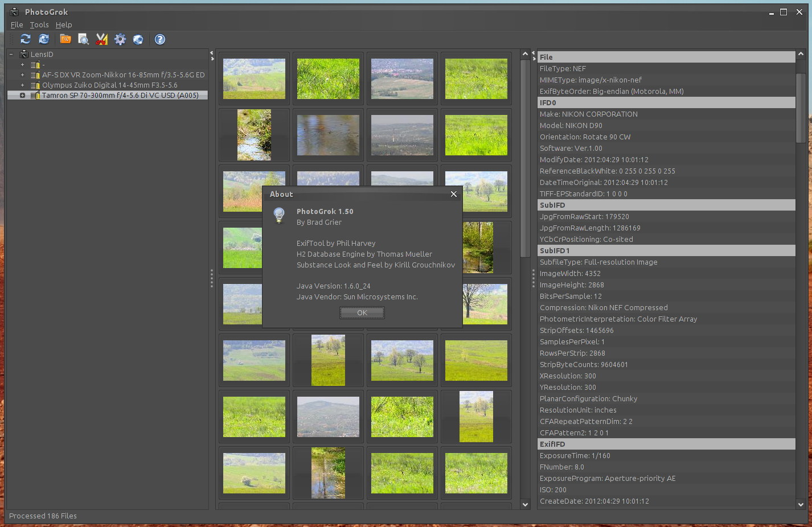This screenshot has width=812, height=527.
Task: Click the File section header in metadata
Action: 666,57
